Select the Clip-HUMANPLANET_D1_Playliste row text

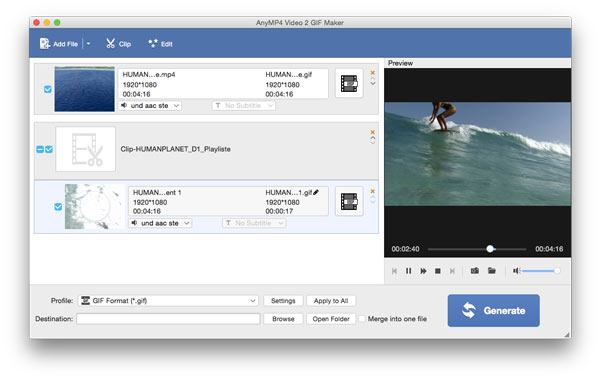[175, 149]
